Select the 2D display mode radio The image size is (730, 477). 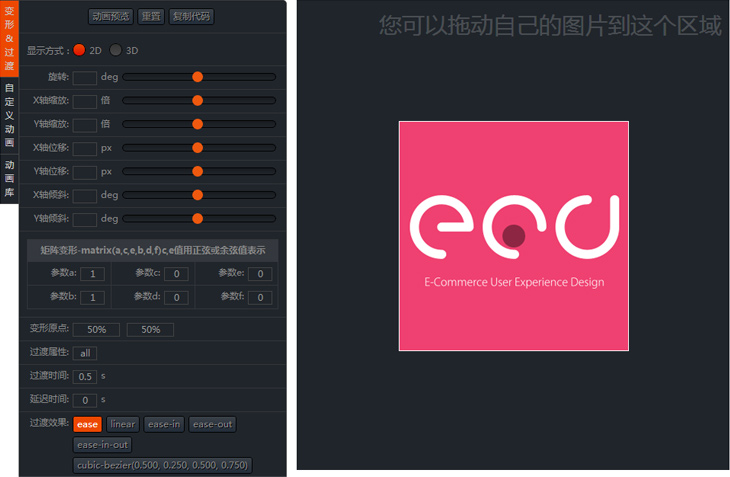point(79,50)
